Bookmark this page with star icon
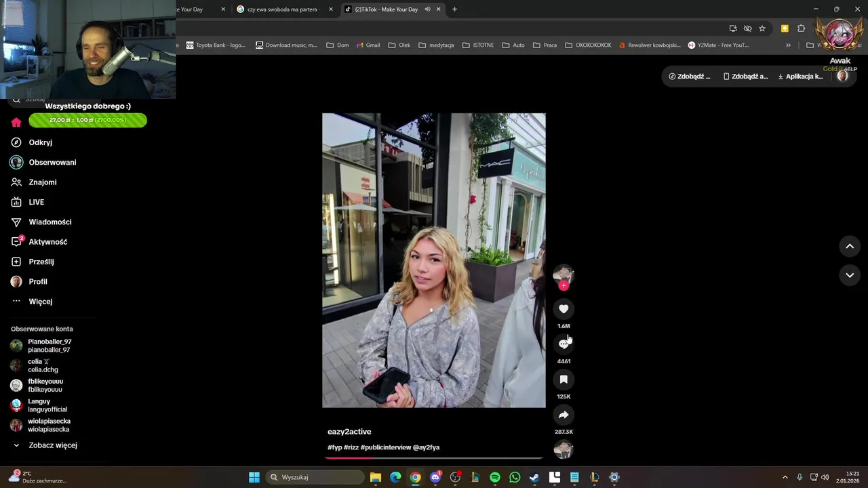 click(762, 28)
